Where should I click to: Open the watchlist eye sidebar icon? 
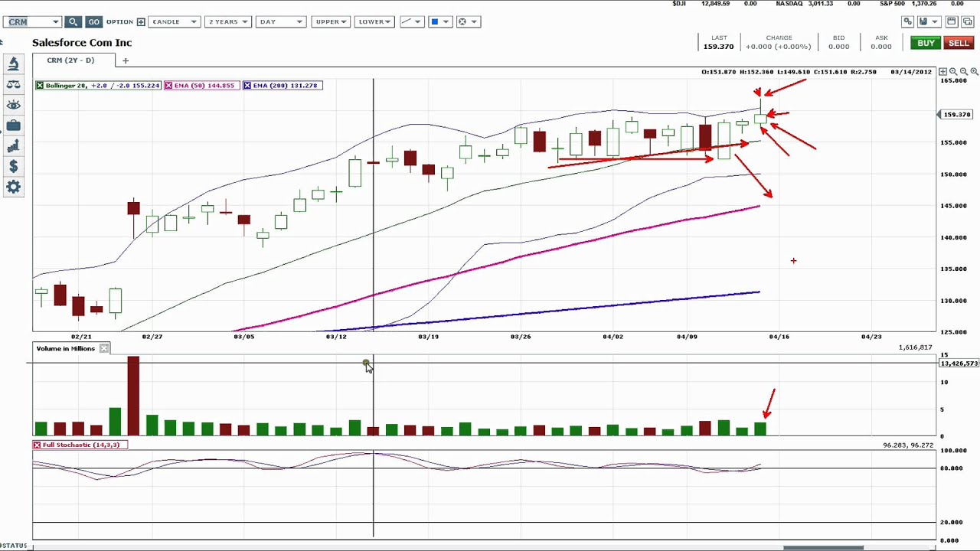13,106
